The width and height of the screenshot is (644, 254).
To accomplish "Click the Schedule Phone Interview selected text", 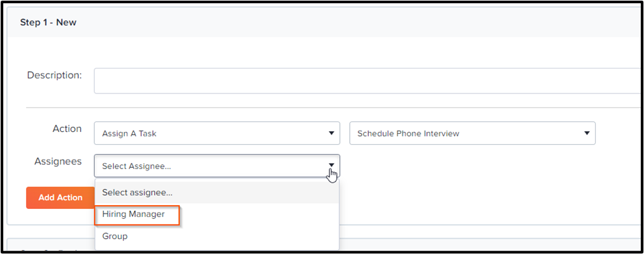I will 408,134.
